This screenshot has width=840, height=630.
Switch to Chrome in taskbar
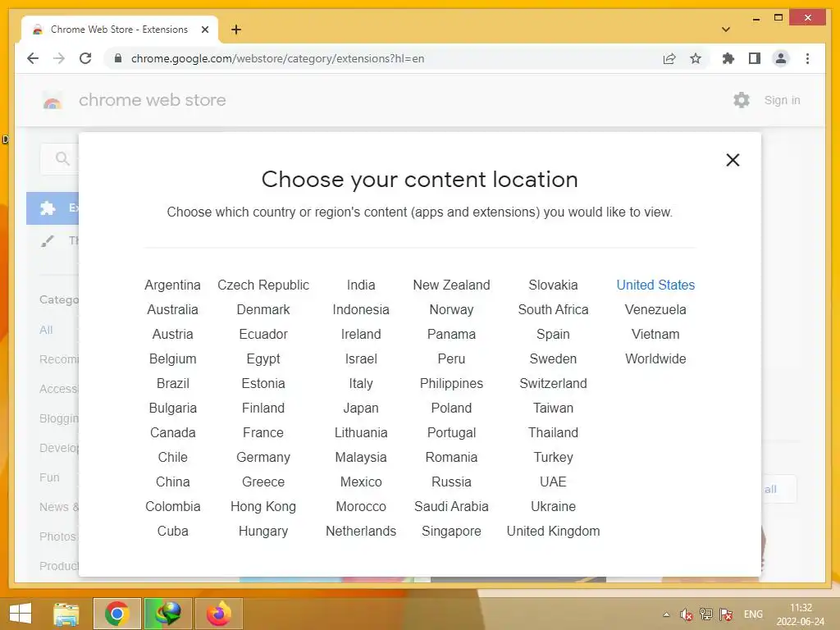(116, 614)
